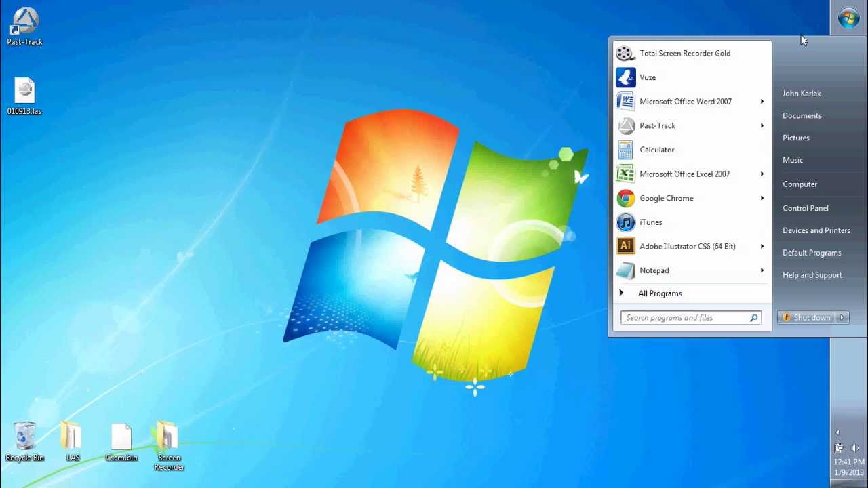Open the Calculator icon
Screen dimensions: 868x488
tap(625, 150)
